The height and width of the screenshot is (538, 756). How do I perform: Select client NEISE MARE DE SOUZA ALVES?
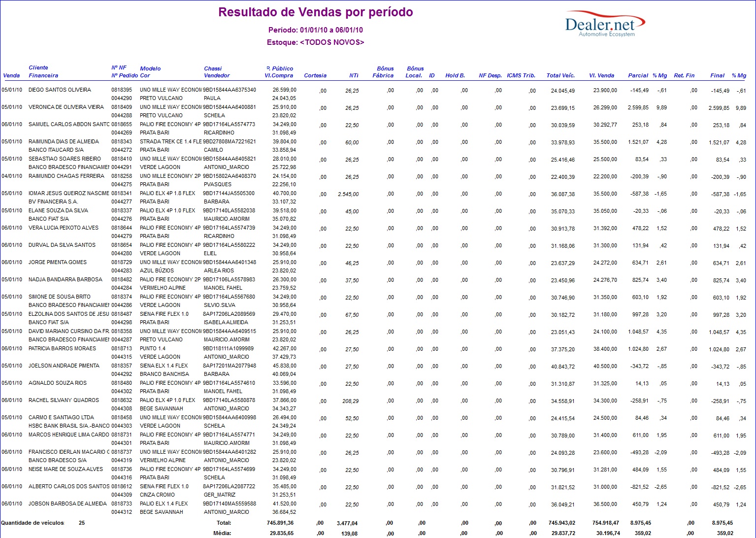tap(66, 470)
